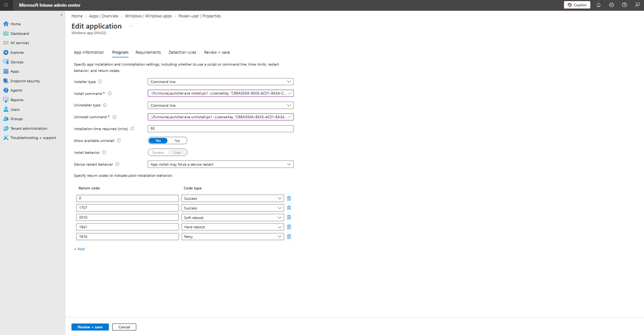The height and width of the screenshot is (335, 644).
Task: Open the Device restart behavior dropdown
Action: tap(220, 164)
